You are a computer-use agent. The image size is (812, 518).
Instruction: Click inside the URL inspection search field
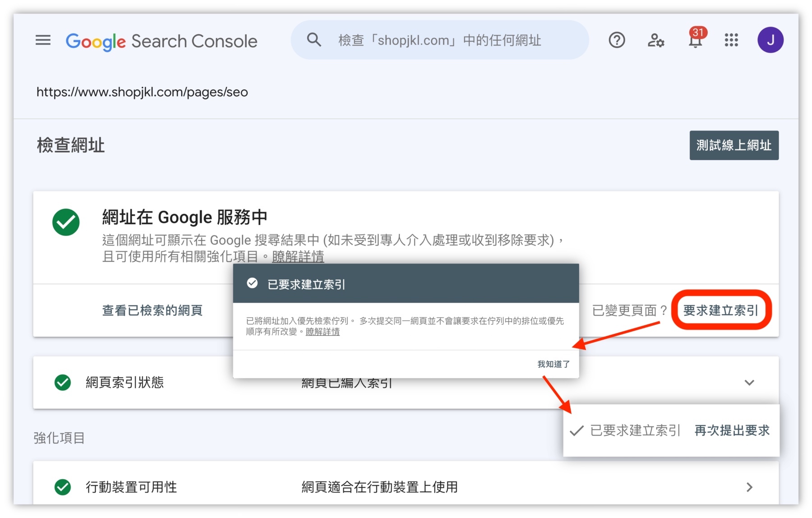point(440,40)
